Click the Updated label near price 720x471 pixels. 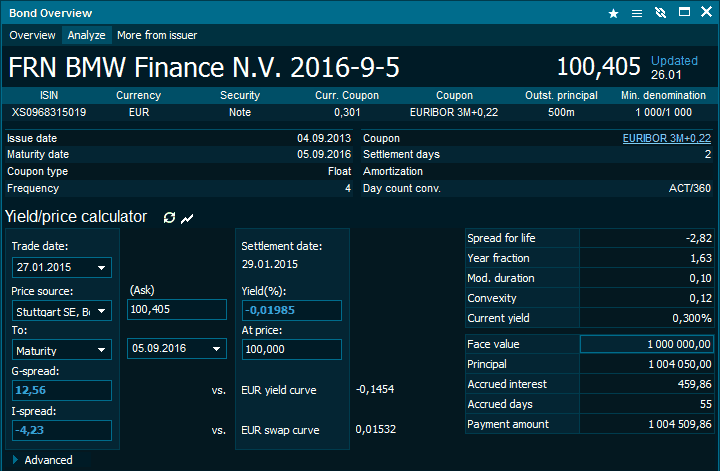(674, 61)
